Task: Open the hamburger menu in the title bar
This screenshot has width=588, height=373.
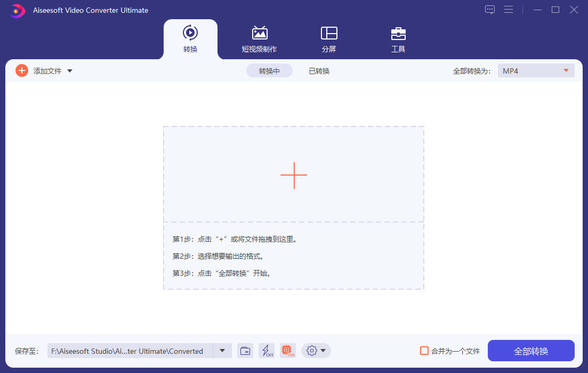Action: click(x=509, y=10)
